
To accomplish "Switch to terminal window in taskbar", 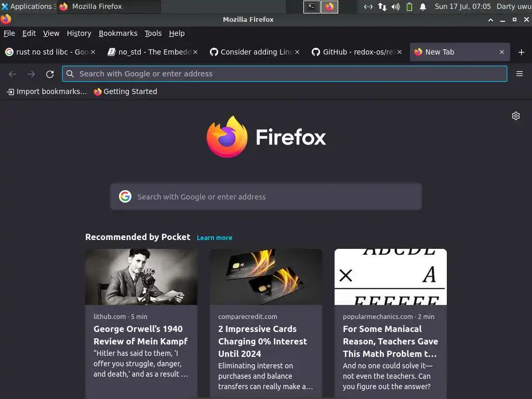I will tap(312, 6).
